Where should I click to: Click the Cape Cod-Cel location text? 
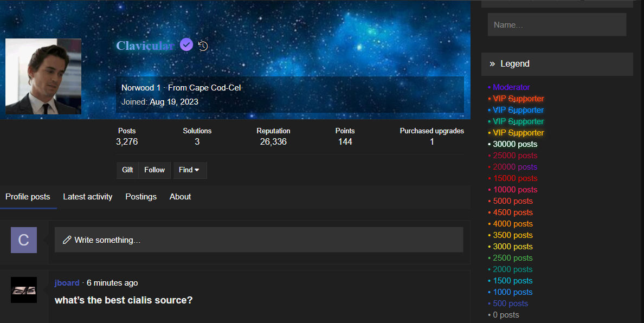point(215,88)
